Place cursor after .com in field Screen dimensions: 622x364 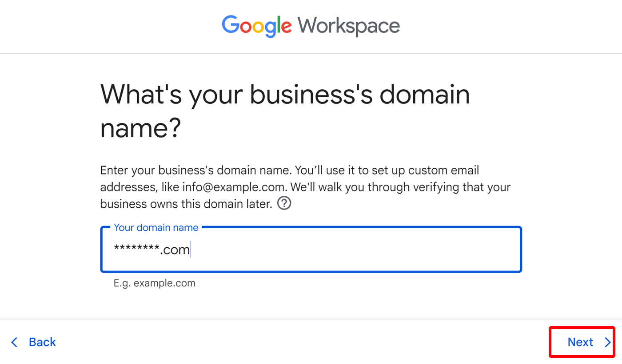(x=190, y=250)
